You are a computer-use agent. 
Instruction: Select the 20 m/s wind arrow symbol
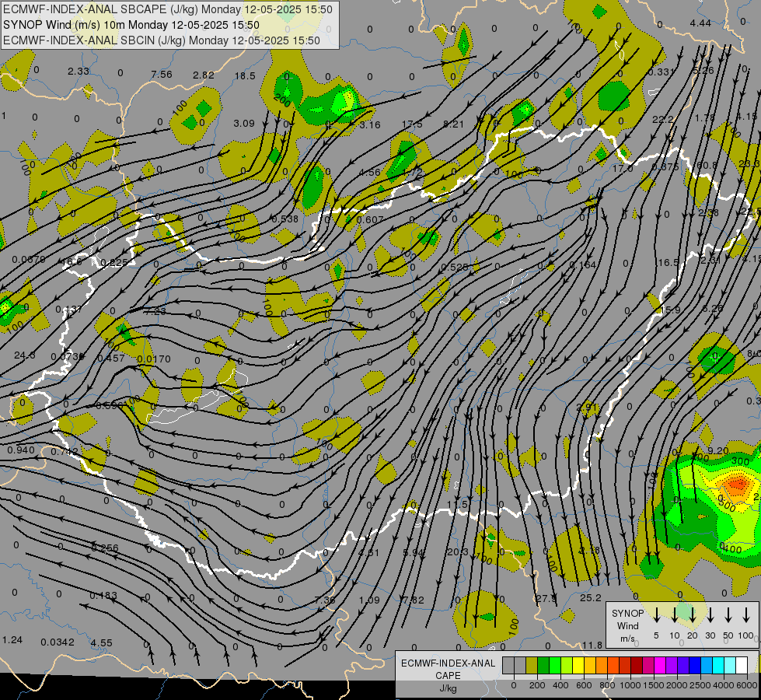tap(693, 615)
